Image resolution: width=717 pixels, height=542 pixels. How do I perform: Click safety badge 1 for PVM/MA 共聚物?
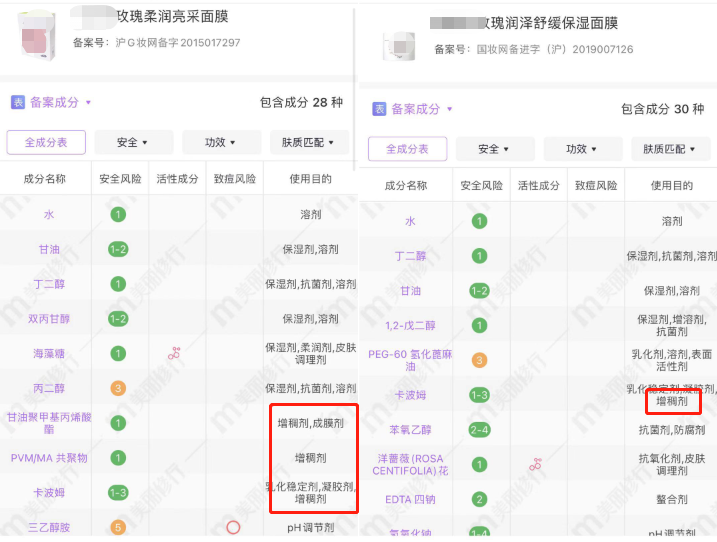point(118,458)
